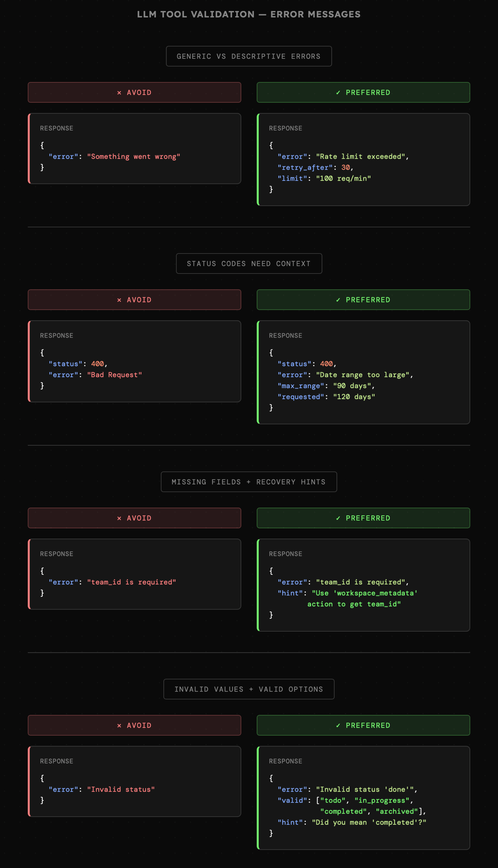Image resolution: width=498 pixels, height=868 pixels.
Task: Click the ✓ icon in the Invalid Values PREFERRED banner
Action: pos(338,725)
